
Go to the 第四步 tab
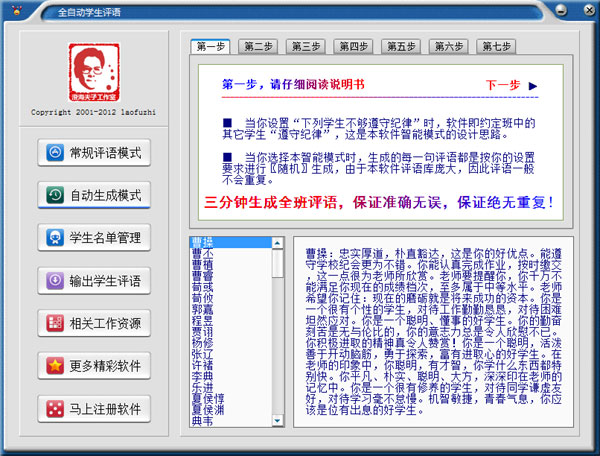(x=353, y=46)
